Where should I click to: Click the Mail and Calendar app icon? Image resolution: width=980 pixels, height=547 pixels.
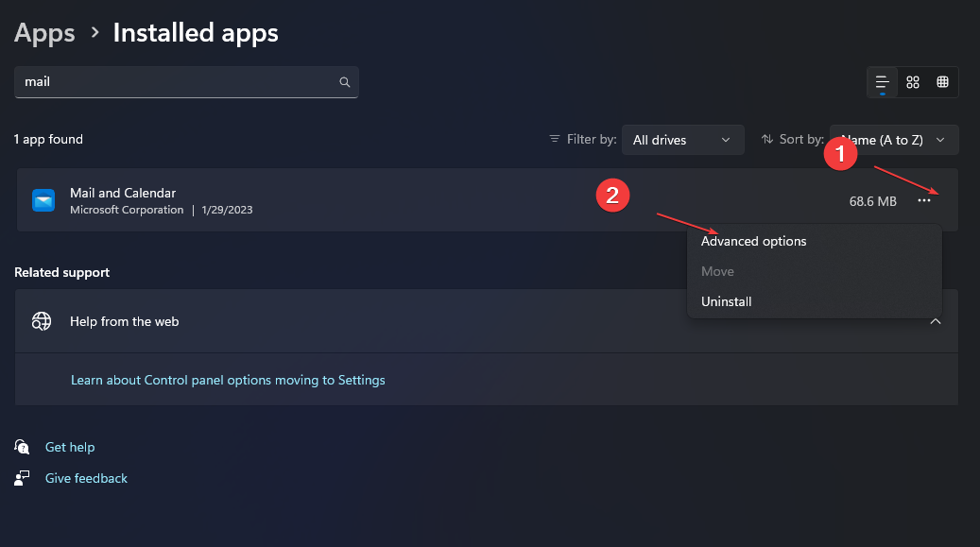tap(43, 200)
